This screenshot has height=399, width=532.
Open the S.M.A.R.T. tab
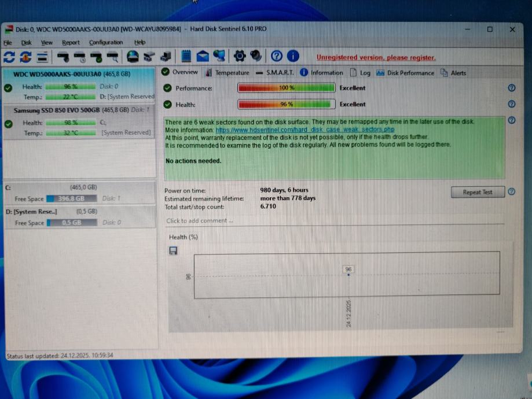click(x=275, y=72)
